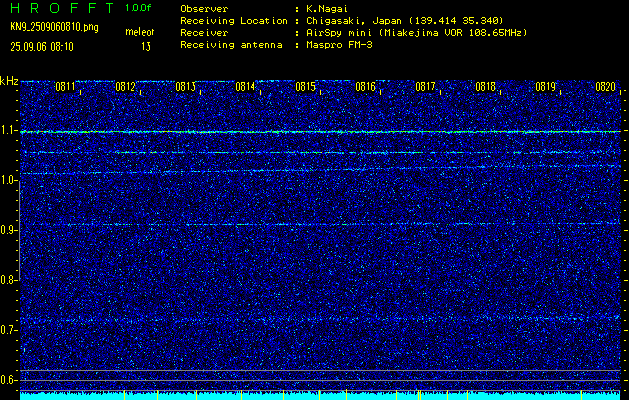Select the observer name K.Nagai
Image resolution: width=629 pixels, height=400 pixels.
tap(327, 9)
